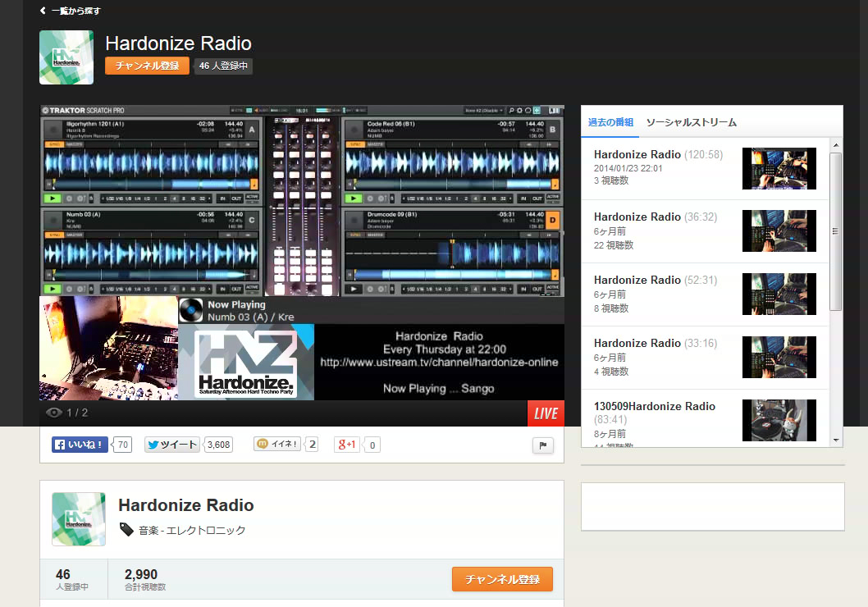Open the 過去の番組 tab
The width and height of the screenshot is (868, 607).
pos(610,122)
